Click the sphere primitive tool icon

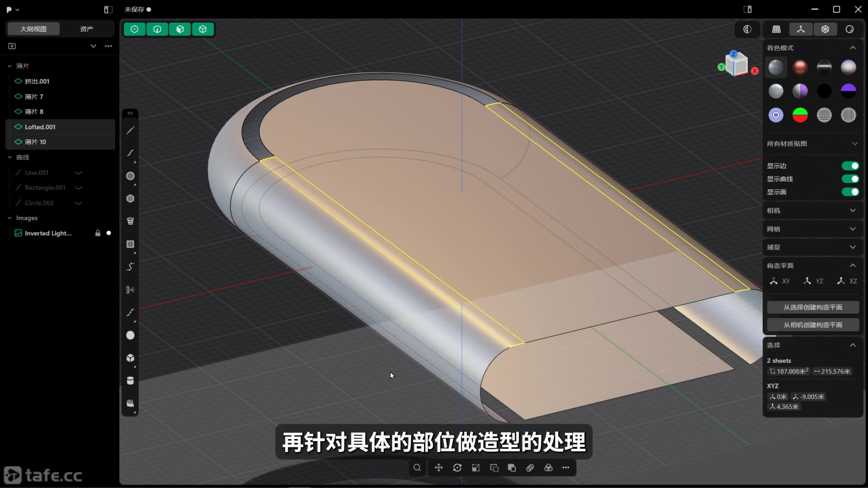[130, 335]
